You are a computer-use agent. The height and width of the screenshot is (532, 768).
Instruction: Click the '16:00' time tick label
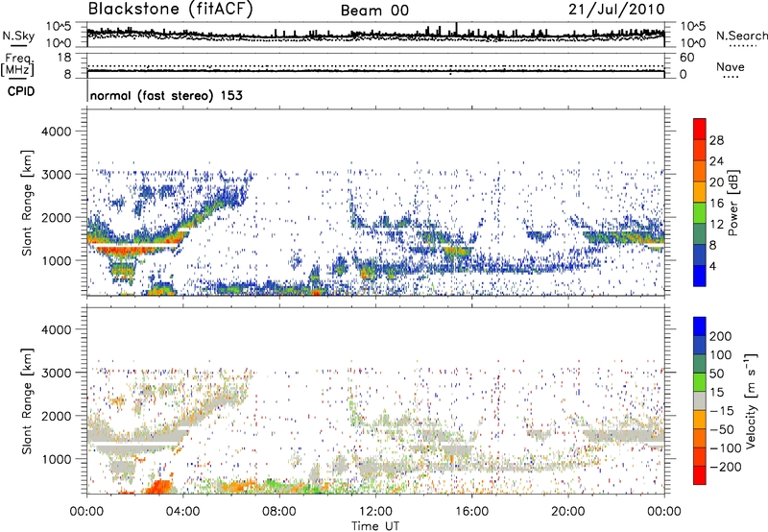click(x=471, y=512)
